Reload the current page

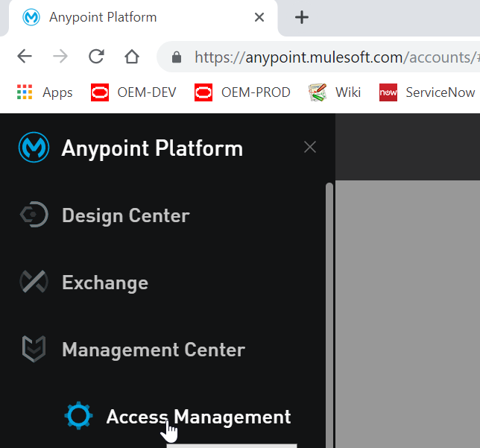point(96,57)
